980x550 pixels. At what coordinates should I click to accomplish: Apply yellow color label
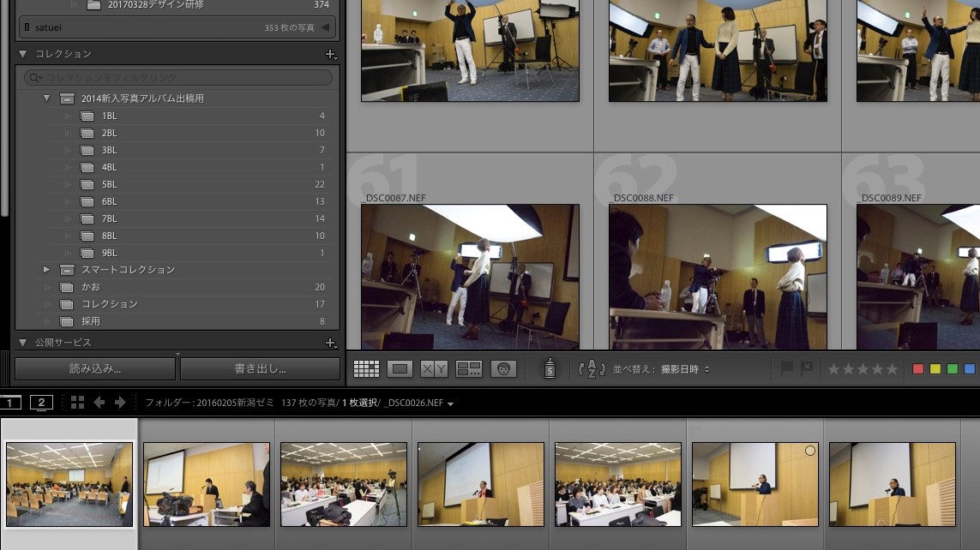(935, 369)
